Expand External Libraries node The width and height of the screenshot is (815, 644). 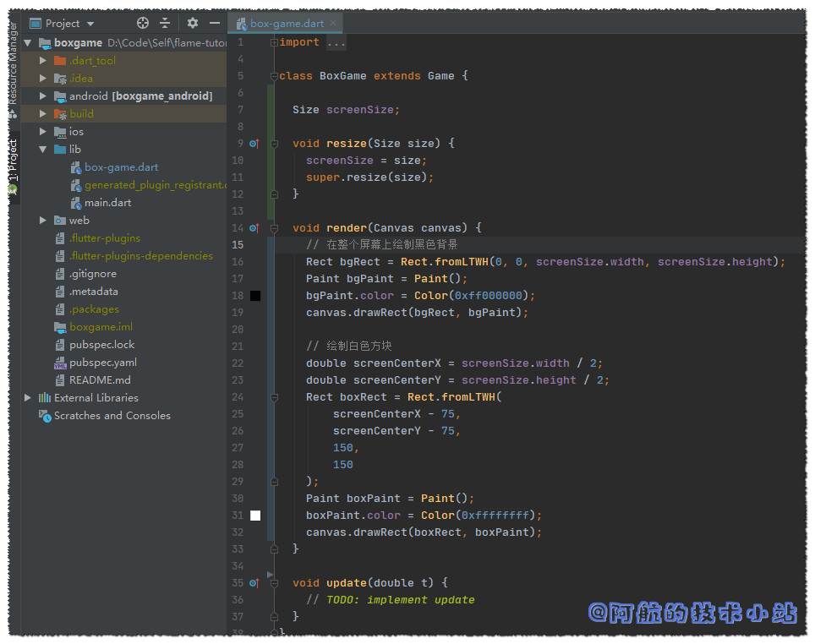pyautogui.click(x=28, y=398)
